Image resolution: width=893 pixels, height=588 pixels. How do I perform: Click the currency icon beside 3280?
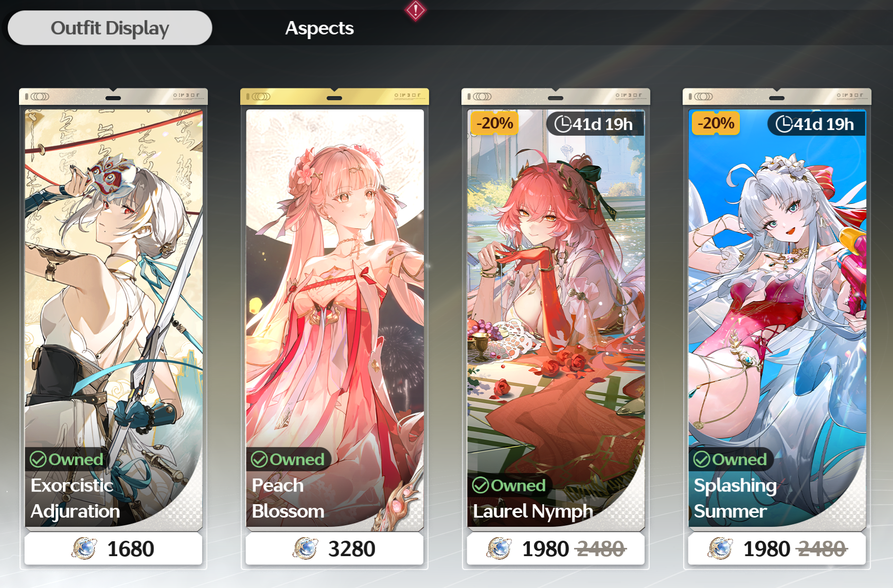click(306, 548)
